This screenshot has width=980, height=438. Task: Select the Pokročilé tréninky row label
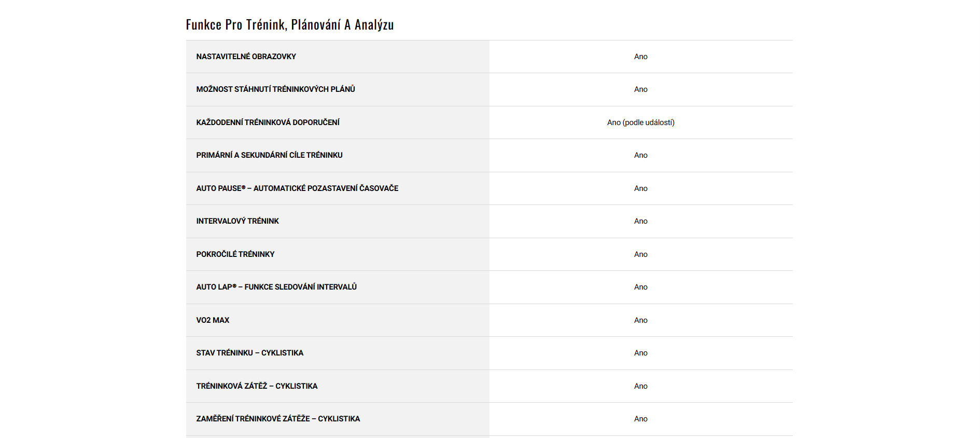pos(235,254)
